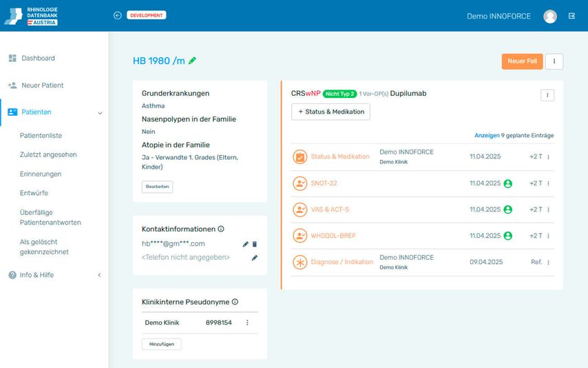
Task: Open Patientenliste in the sidebar
Action: pyautogui.click(x=41, y=136)
